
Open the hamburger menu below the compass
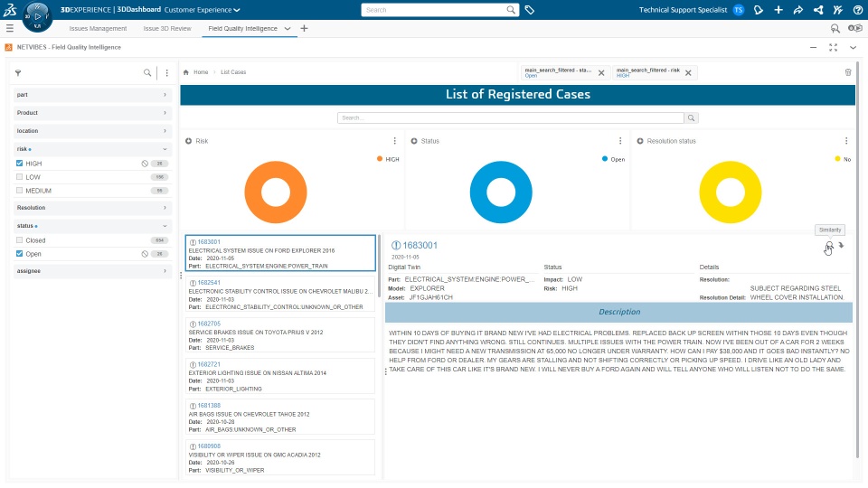9,28
